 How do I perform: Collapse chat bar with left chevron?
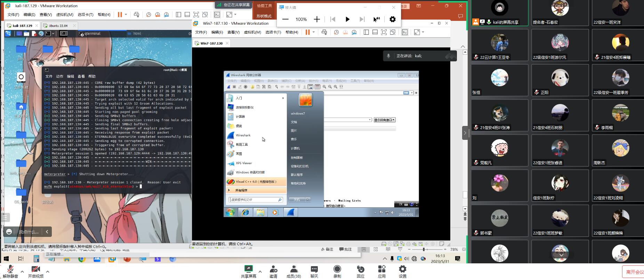click(47, 232)
